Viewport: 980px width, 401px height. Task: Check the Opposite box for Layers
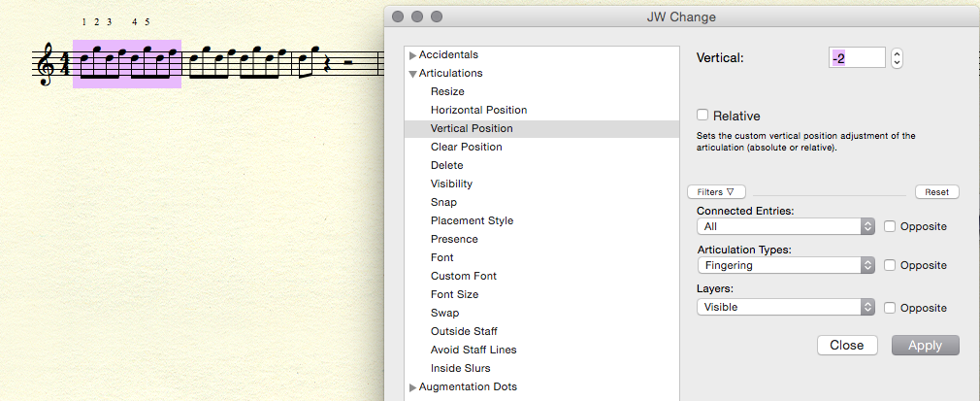[890, 308]
